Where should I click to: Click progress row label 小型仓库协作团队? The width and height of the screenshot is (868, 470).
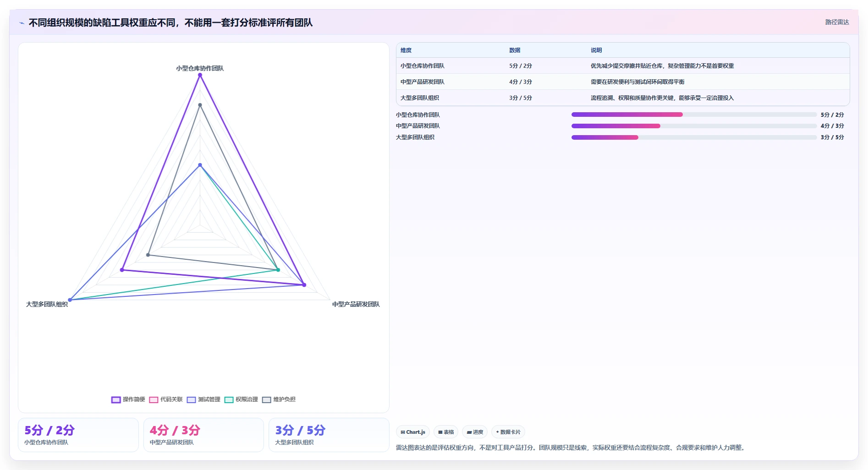418,115
